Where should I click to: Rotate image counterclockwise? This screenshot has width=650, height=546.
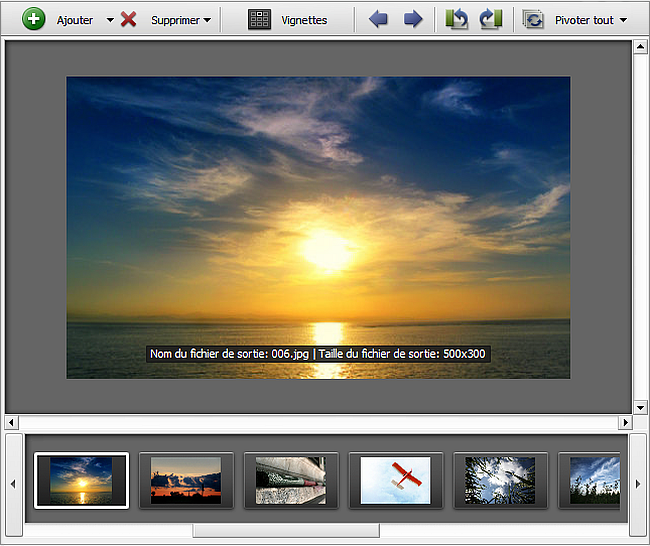point(457,19)
